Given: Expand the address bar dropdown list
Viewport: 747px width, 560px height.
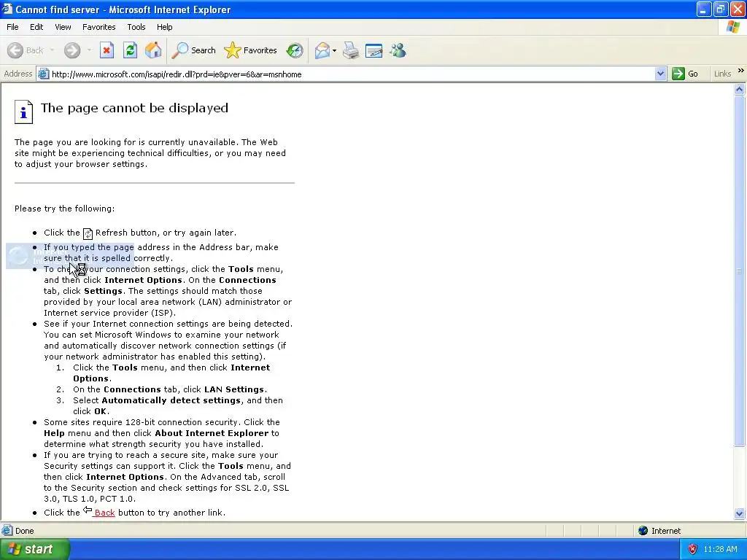Looking at the screenshot, I should coord(660,74).
